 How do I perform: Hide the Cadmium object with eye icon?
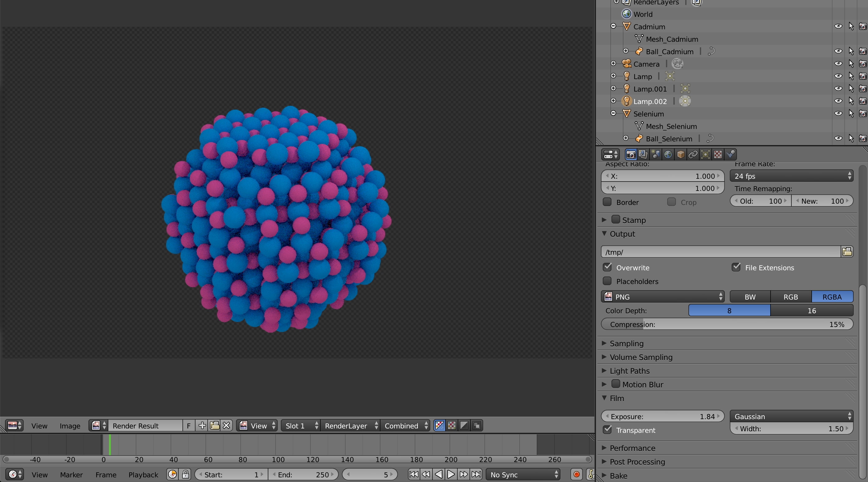click(838, 26)
